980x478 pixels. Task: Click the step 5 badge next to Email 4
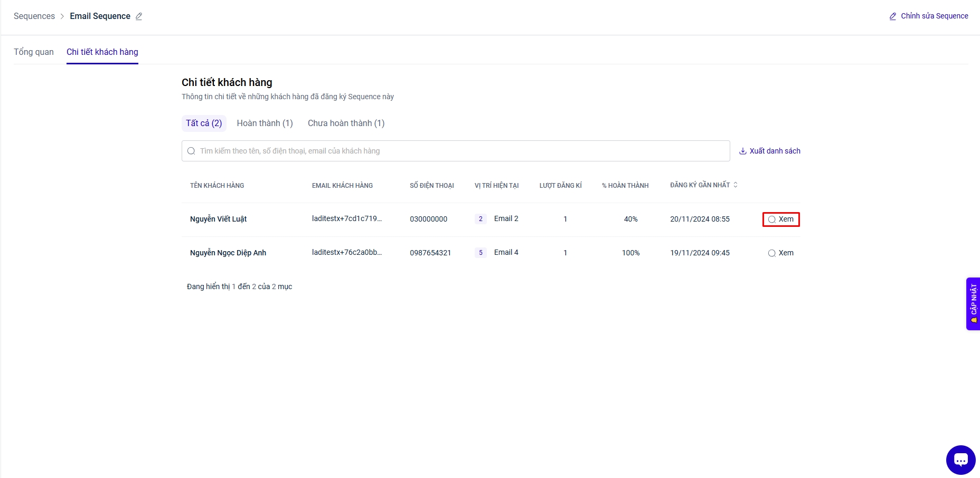[x=480, y=253]
